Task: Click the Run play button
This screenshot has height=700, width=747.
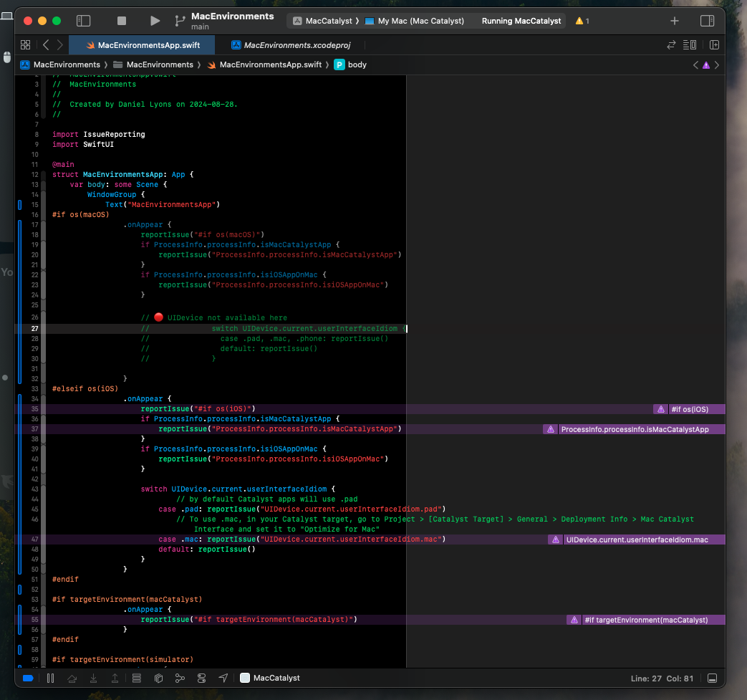Action: click(155, 21)
